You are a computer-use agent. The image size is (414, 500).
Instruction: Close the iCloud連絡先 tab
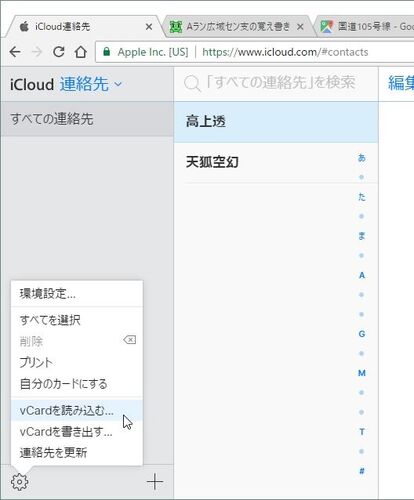tap(149, 27)
